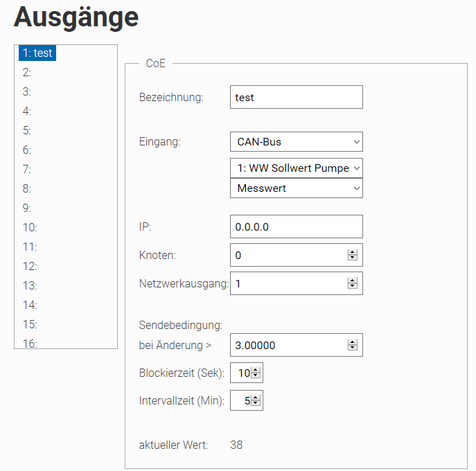
Task: Click the Netzwerkausgang number field
Action: pos(288,283)
